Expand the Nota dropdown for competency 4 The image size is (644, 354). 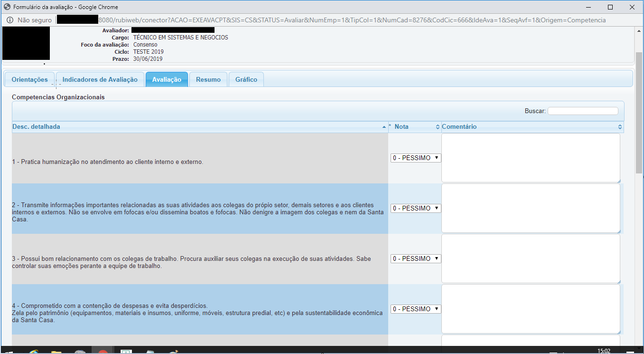tap(416, 309)
